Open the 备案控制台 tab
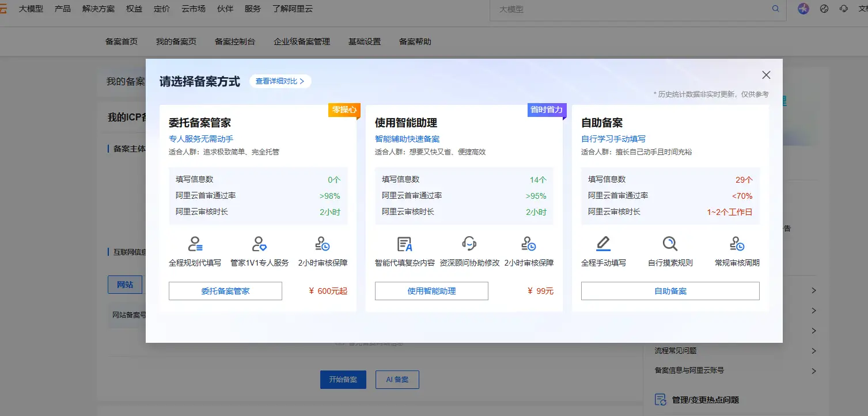The height and width of the screenshot is (416, 868). point(235,41)
